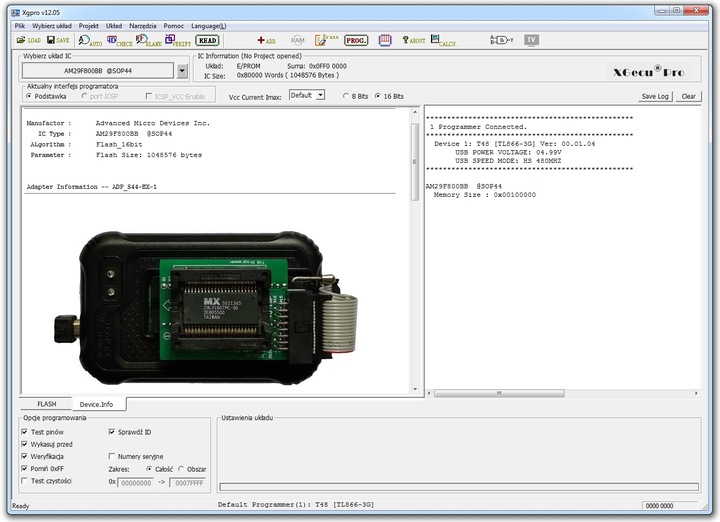Image resolution: width=720 pixels, height=522 pixels.
Task: Open the Narzędzia menu
Action: (143, 26)
